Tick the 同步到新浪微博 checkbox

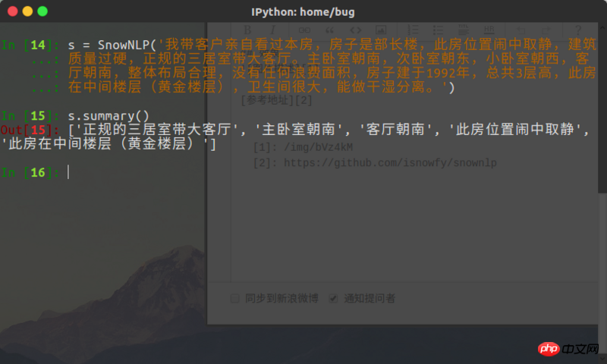pyautogui.click(x=234, y=298)
